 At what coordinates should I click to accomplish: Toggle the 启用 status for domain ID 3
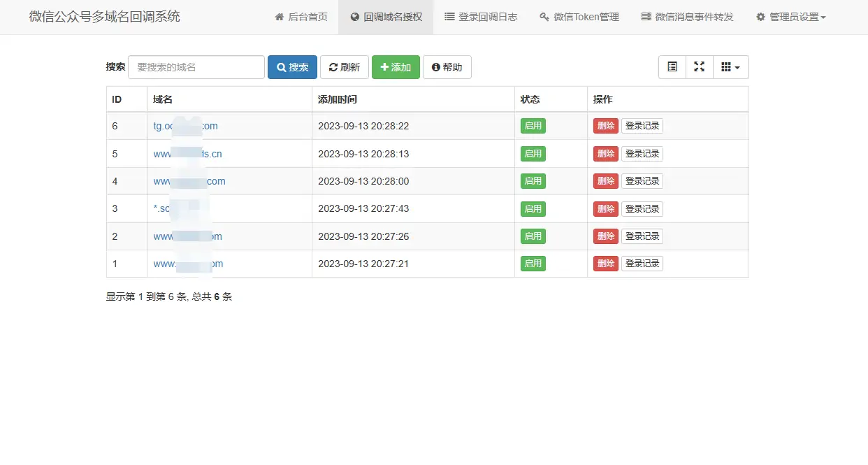(x=533, y=208)
